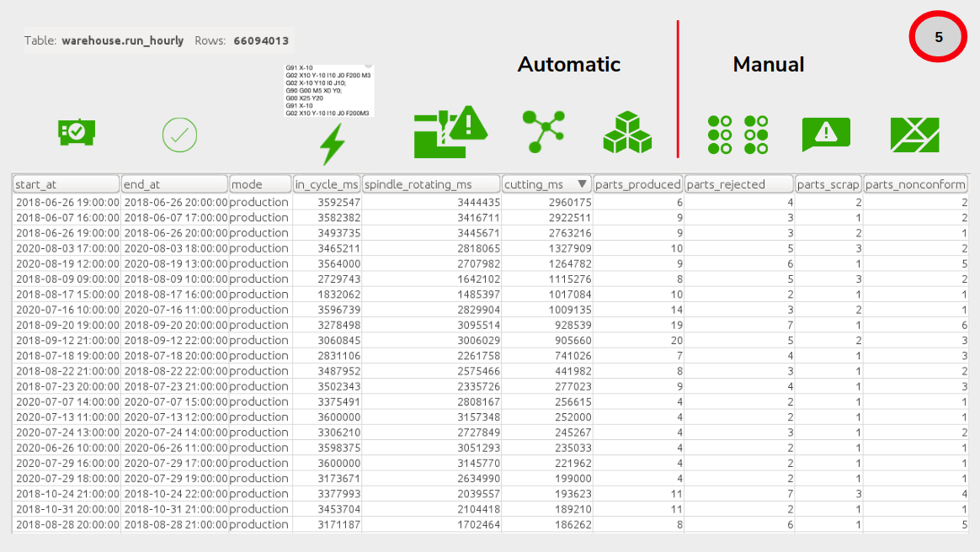The width and height of the screenshot is (980, 552).
Task: Click the green machine check icon
Action: point(77,132)
